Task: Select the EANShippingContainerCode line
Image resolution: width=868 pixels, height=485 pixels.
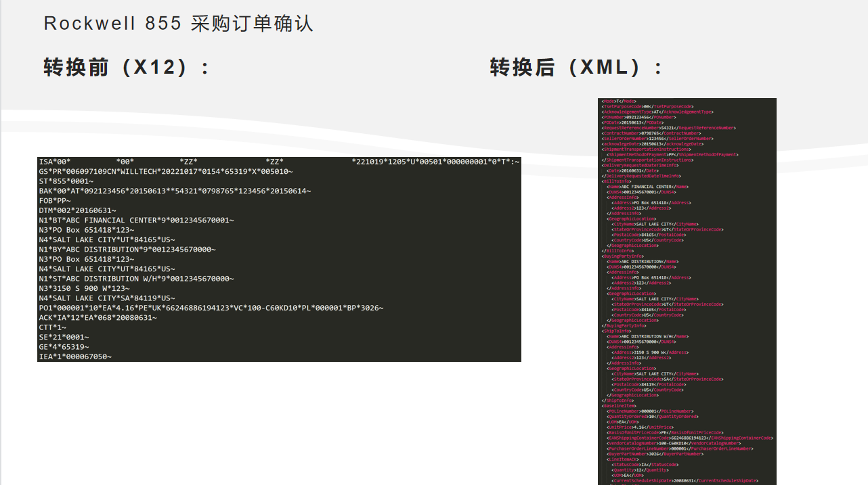Action: click(689, 438)
